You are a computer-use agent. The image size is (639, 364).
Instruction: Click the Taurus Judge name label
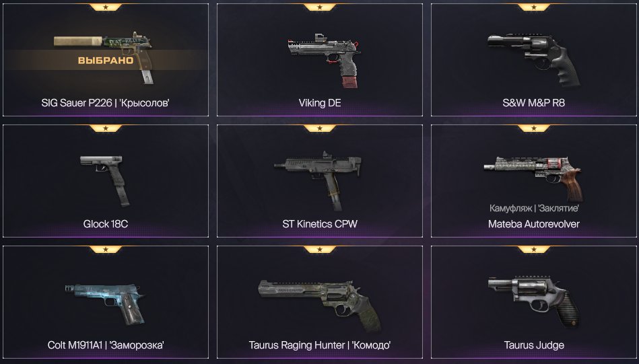point(534,345)
